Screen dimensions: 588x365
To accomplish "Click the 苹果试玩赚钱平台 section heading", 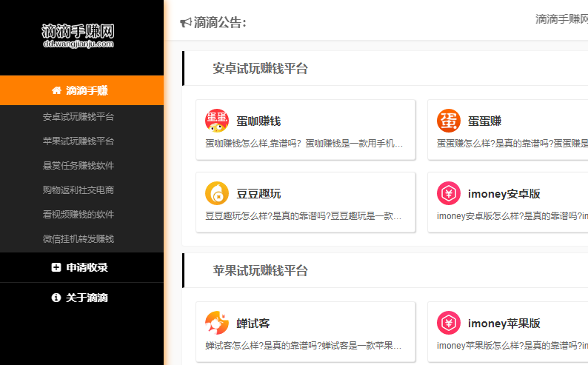I will [x=260, y=270].
